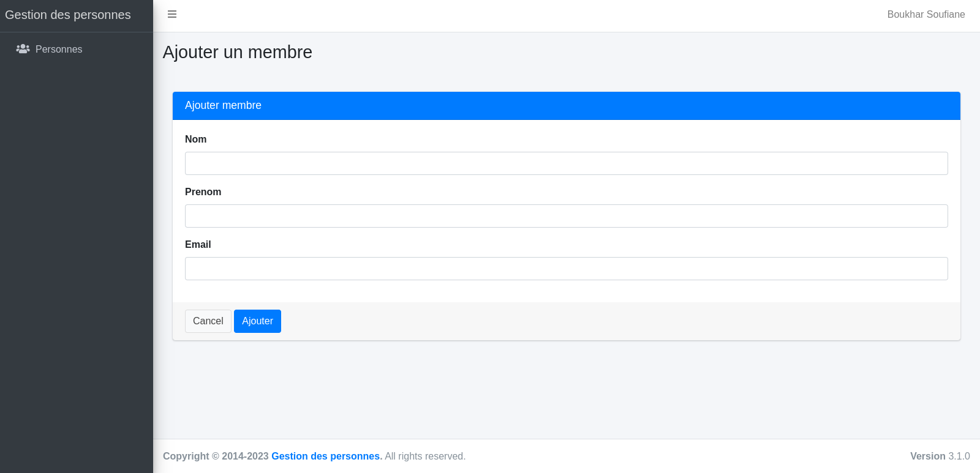980x473 pixels.
Task: Focus the Nom input field
Action: click(566, 163)
